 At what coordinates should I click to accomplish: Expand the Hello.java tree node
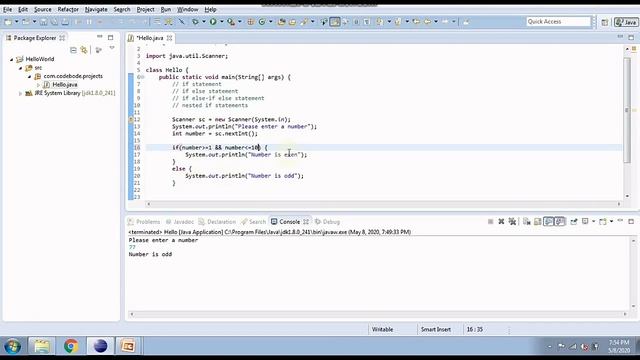(38, 85)
